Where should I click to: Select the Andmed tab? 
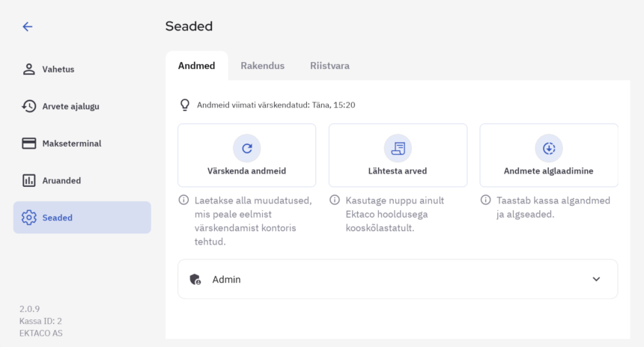point(196,66)
